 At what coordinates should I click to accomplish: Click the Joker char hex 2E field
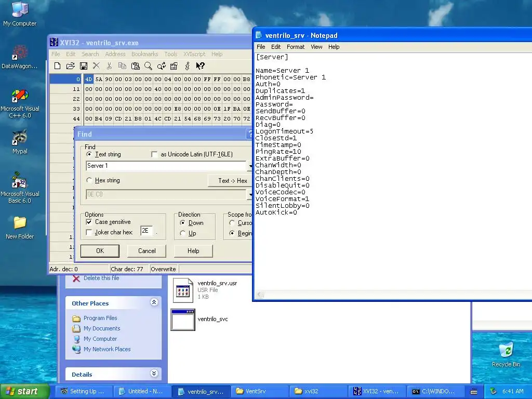point(146,231)
